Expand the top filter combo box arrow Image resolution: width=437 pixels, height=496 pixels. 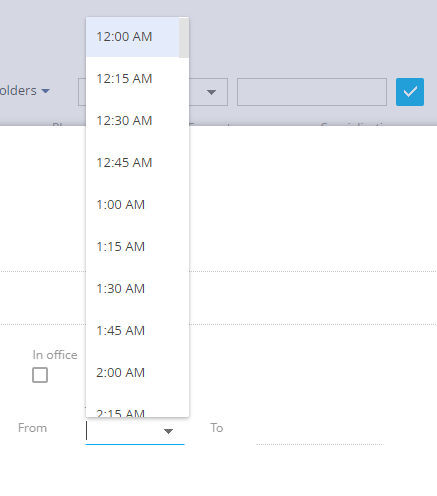point(211,92)
